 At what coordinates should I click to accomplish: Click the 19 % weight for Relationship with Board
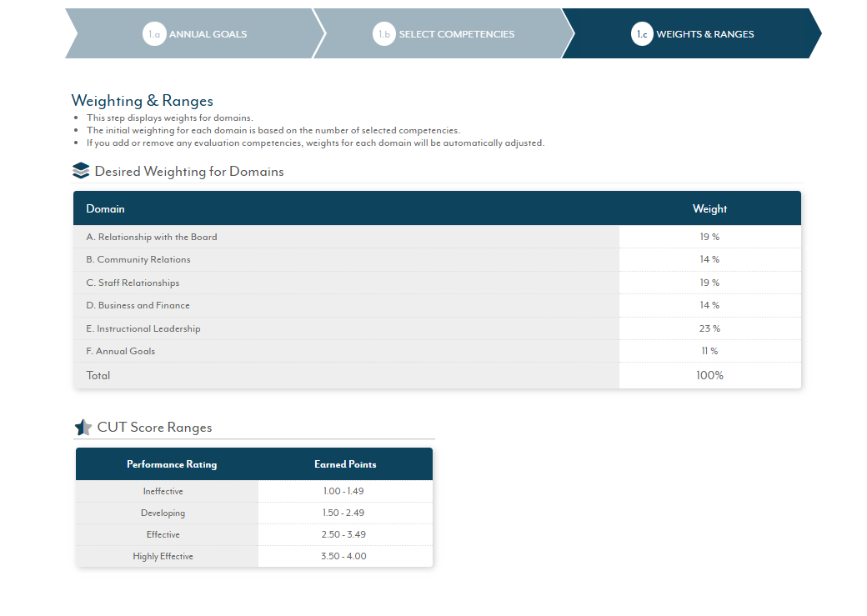pos(709,237)
